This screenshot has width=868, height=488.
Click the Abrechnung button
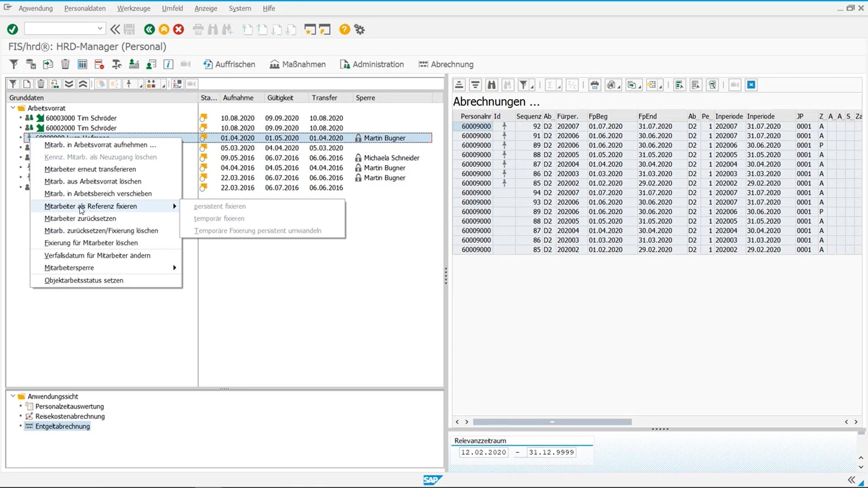446,64
